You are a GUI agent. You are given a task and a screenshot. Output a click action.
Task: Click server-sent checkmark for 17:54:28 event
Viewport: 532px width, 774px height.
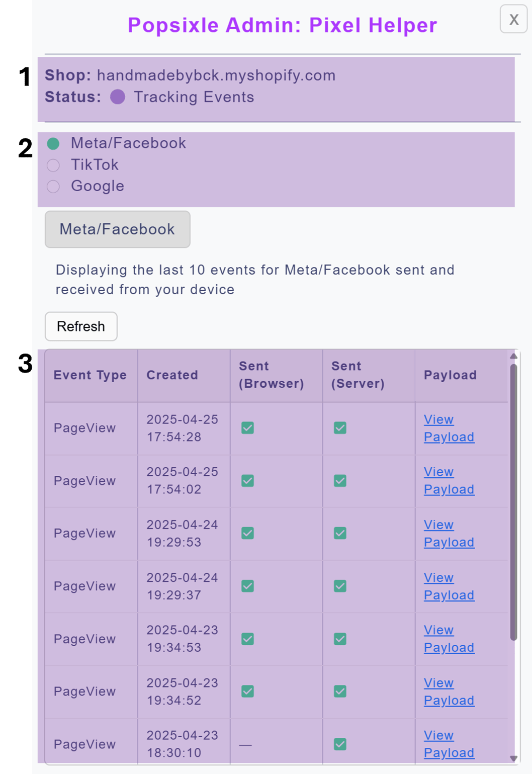(340, 428)
